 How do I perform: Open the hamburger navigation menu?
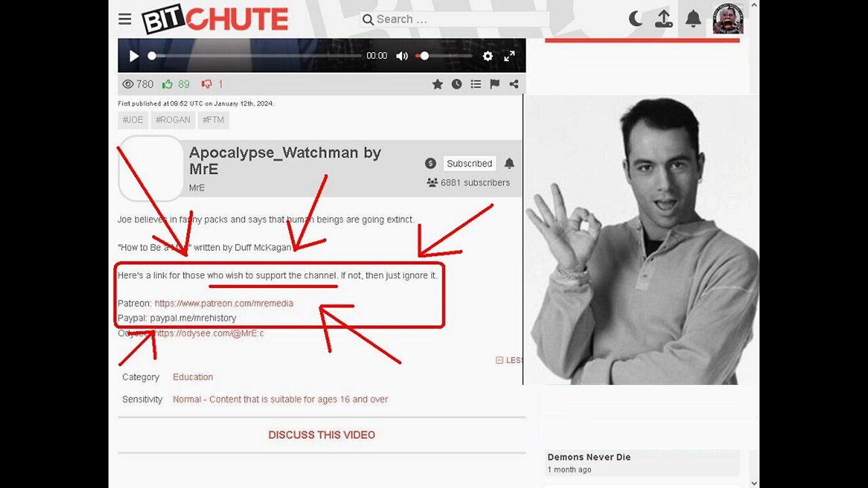[125, 19]
